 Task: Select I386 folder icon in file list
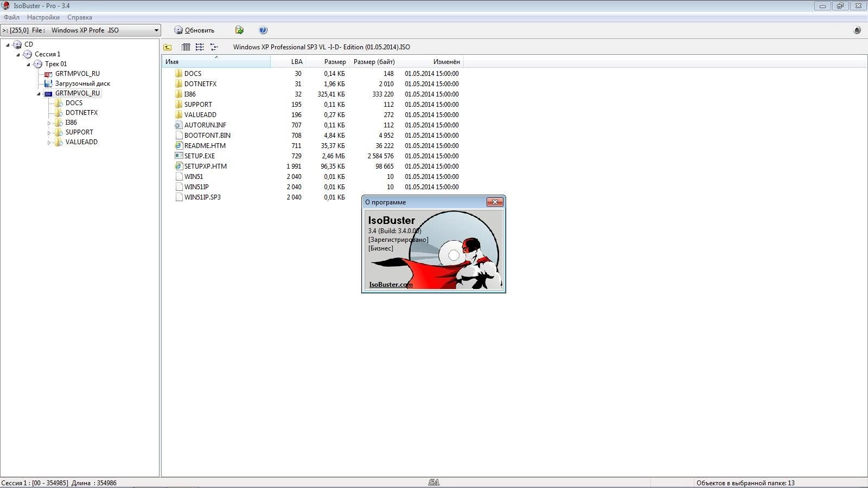179,94
